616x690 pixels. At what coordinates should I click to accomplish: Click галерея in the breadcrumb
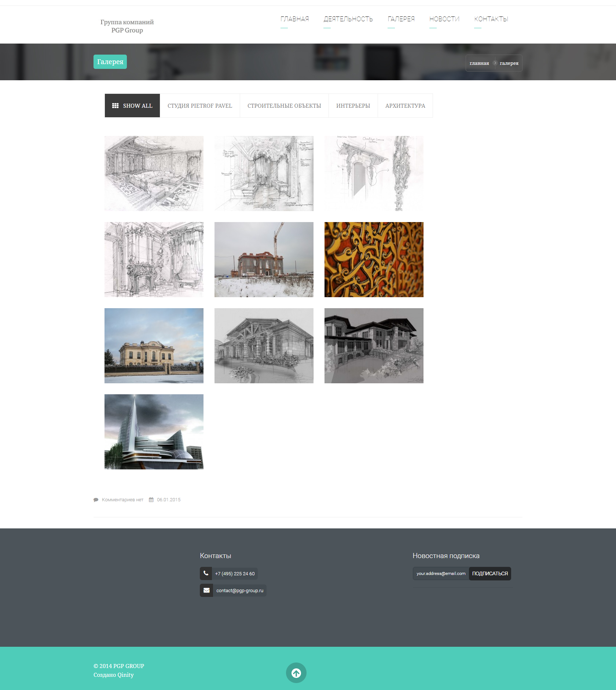click(509, 63)
